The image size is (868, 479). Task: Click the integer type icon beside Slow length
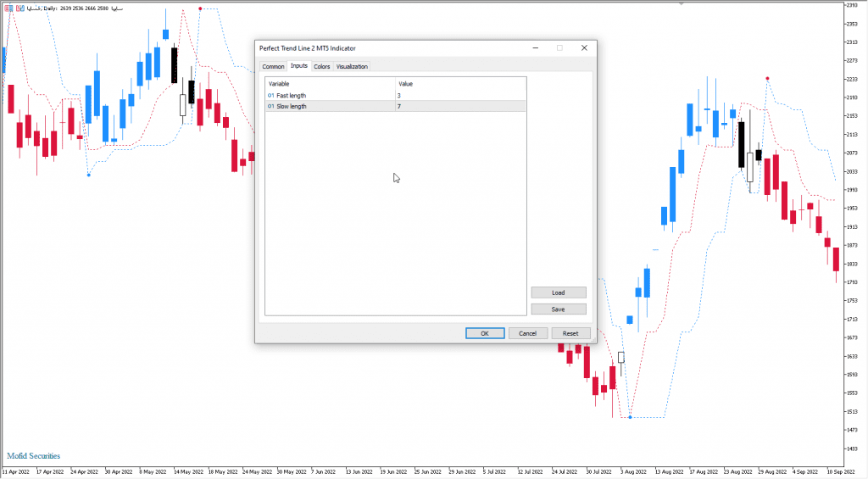pyautogui.click(x=271, y=107)
